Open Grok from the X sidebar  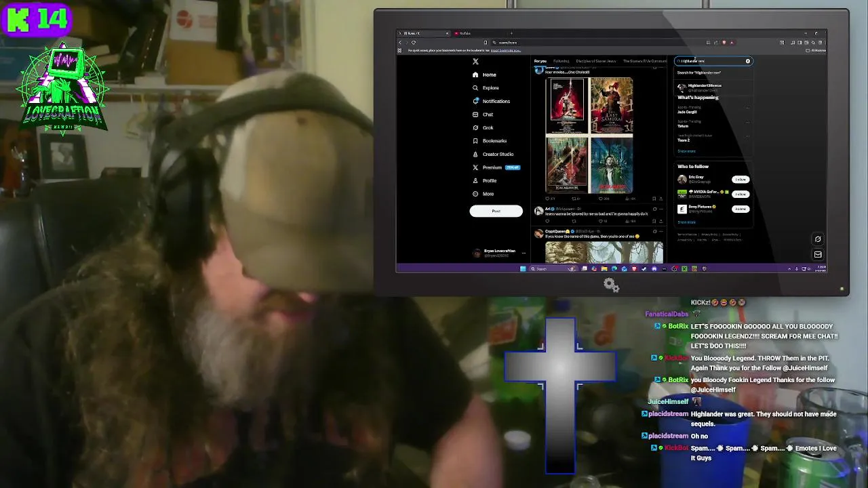tap(483, 127)
